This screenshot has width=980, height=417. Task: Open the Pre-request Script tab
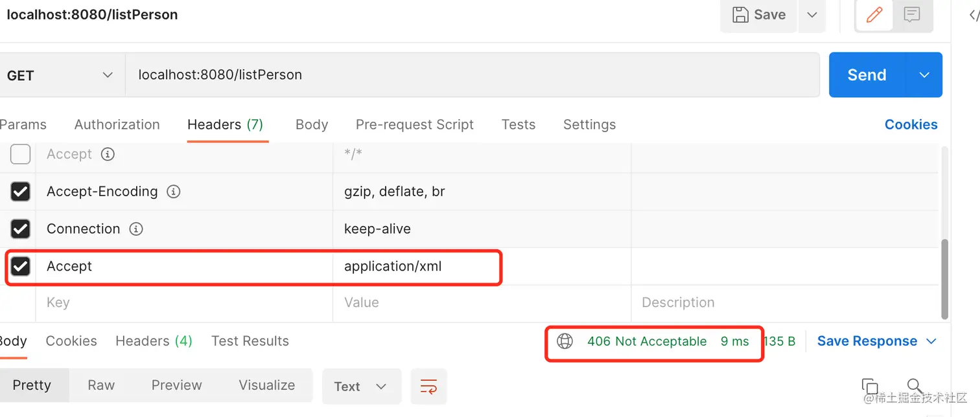click(415, 124)
